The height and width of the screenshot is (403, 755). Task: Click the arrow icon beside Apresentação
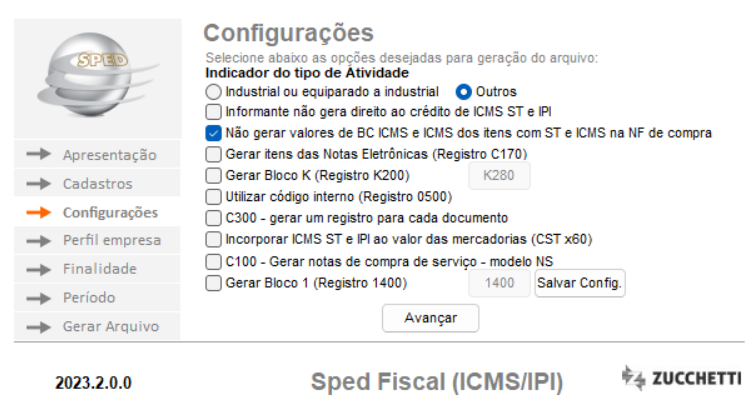tap(38, 155)
